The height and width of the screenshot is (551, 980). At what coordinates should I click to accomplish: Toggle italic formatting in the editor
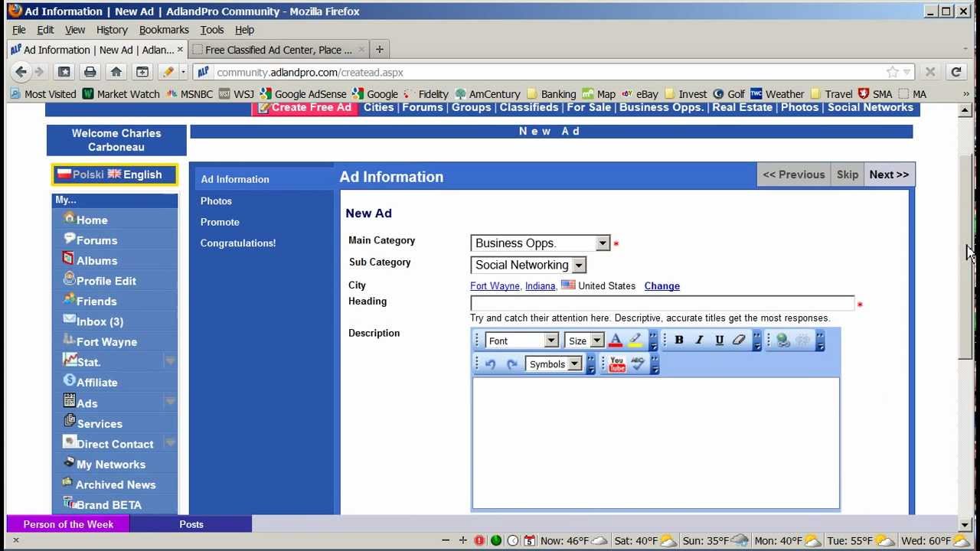pyautogui.click(x=698, y=340)
